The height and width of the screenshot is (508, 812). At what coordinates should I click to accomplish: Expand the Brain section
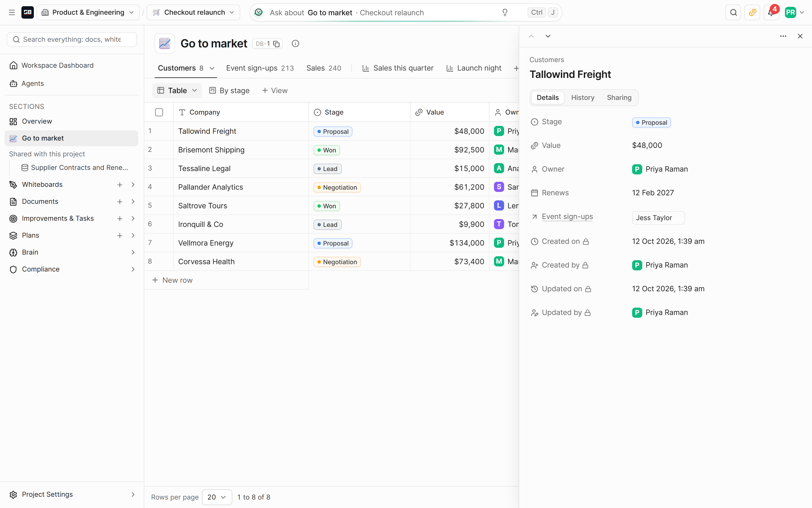(x=133, y=252)
